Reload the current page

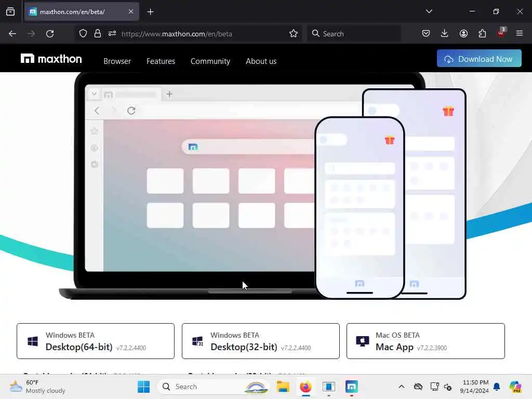click(x=50, y=34)
